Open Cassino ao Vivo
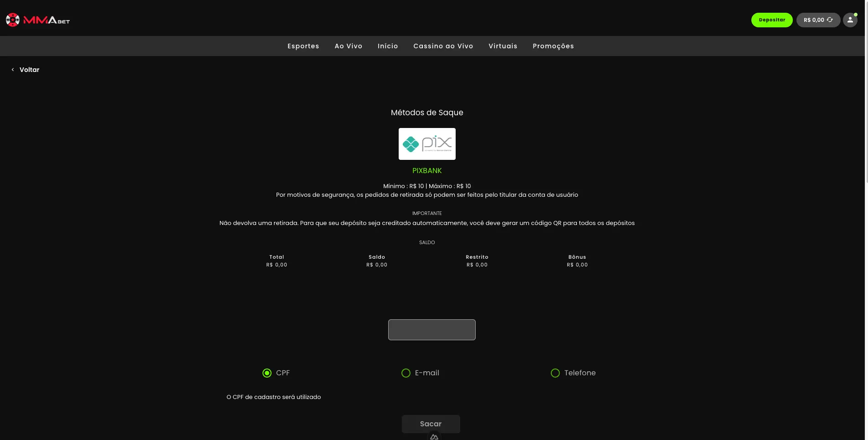The image size is (868, 440). click(443, 46)
